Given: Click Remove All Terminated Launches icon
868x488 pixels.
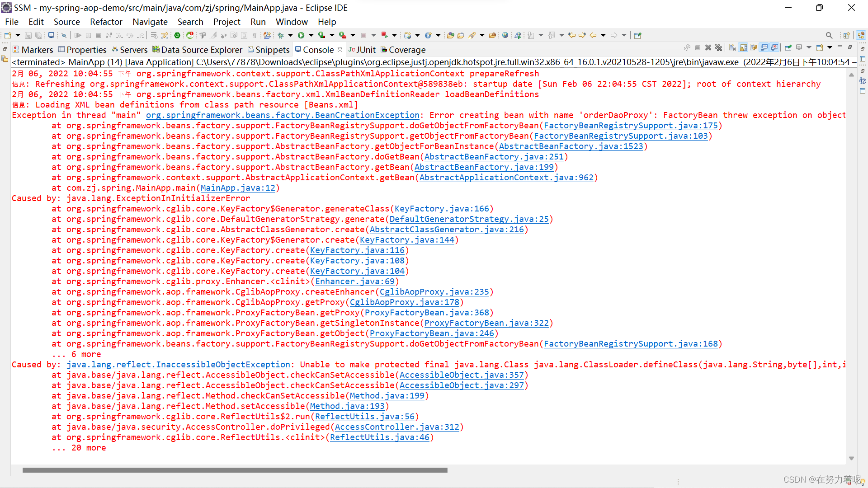Looking at the screenshot, I should (718, 47).
